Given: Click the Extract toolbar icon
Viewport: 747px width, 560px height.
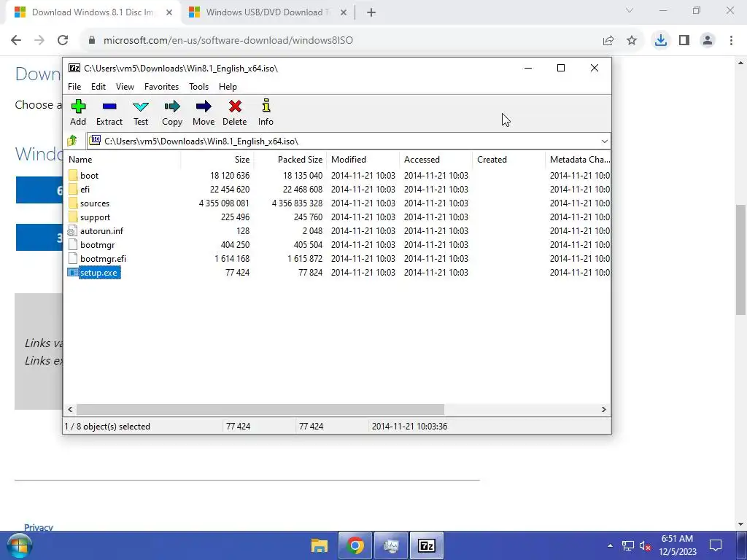Looking at the screenshot, I should click(x=109, y=106).
